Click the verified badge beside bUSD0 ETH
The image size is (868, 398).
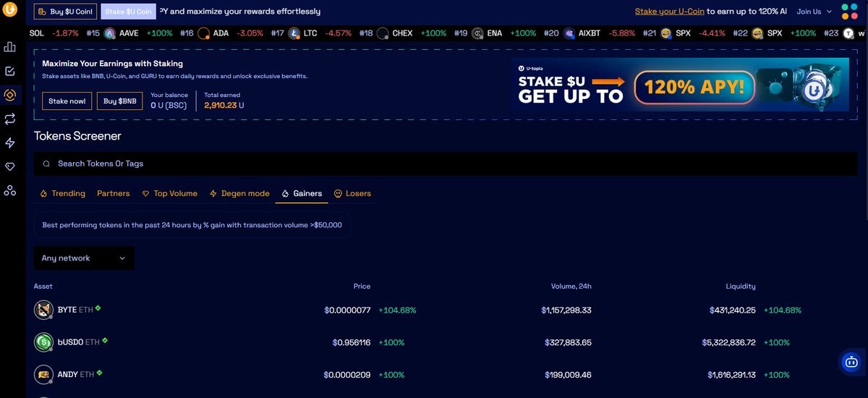[x=105, y=340]
